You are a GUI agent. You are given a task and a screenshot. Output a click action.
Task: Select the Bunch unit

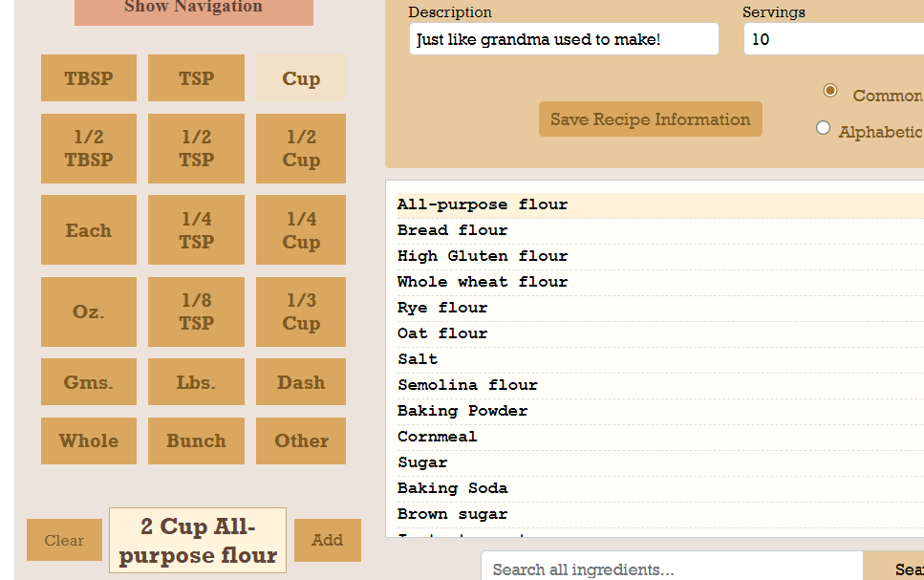point(196,440)
